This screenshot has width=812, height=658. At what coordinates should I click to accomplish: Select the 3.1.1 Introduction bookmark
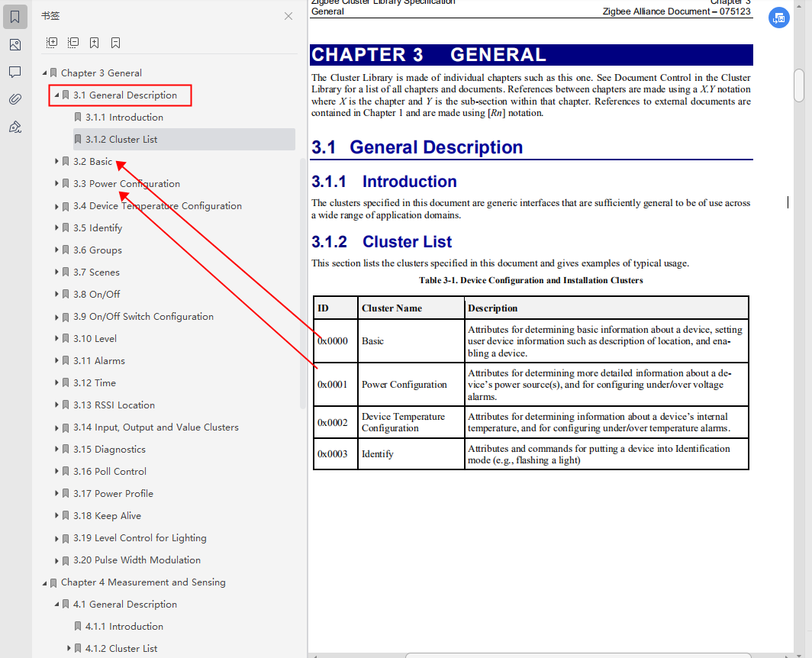pos(127,117)
